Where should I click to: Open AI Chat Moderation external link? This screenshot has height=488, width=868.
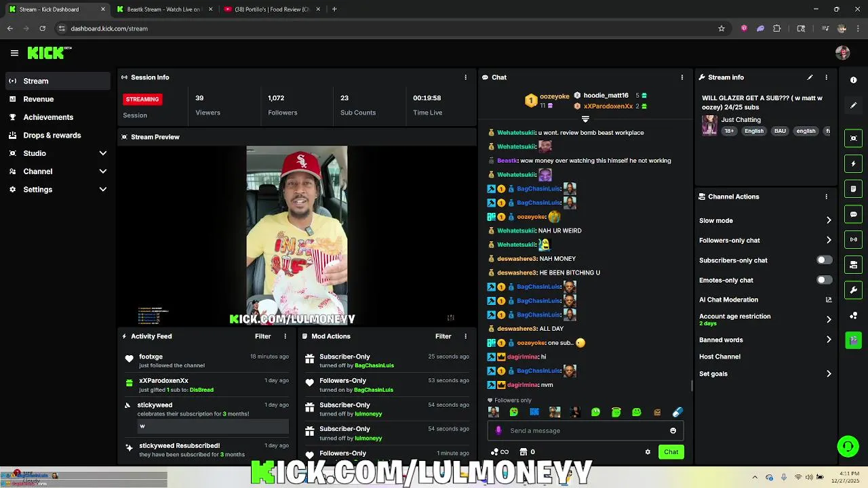click(x=829, y=300)
